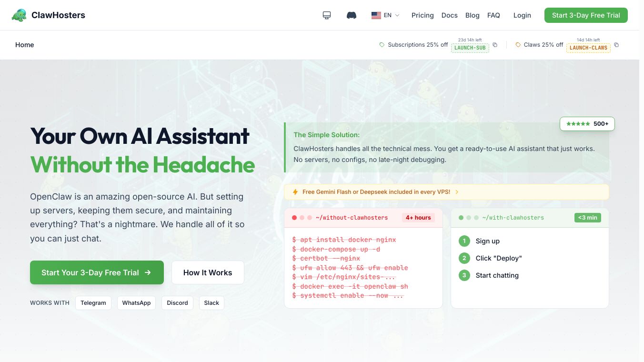Image resolution: width=644 pixels, height=362 pixels.
Task: Click Start Your 3-Day Free Trial button
Action: 97,272
